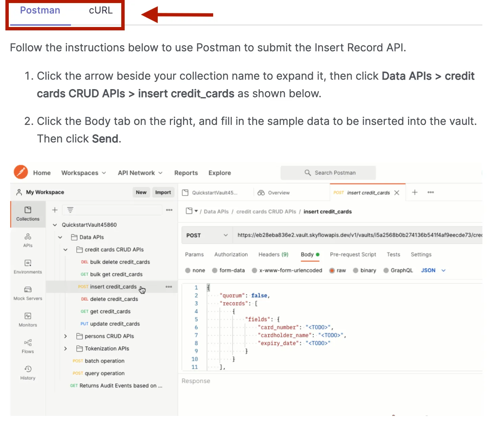504x424 pixels.
Task: Click the New button
Action: [x=141, y=192]
